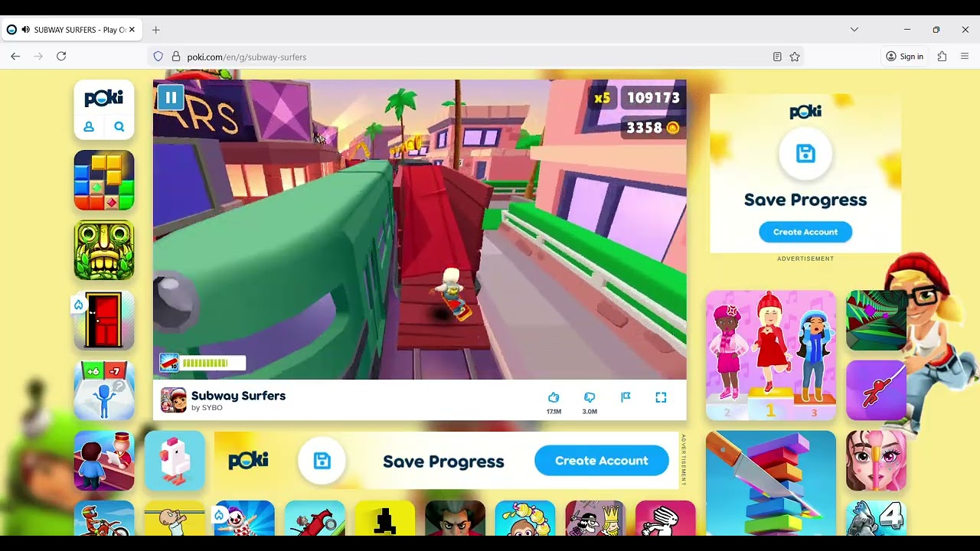Click the save disk icon in side ad
Screen dimensions: 980x551
pyautogui.click(x=805, y=154)
